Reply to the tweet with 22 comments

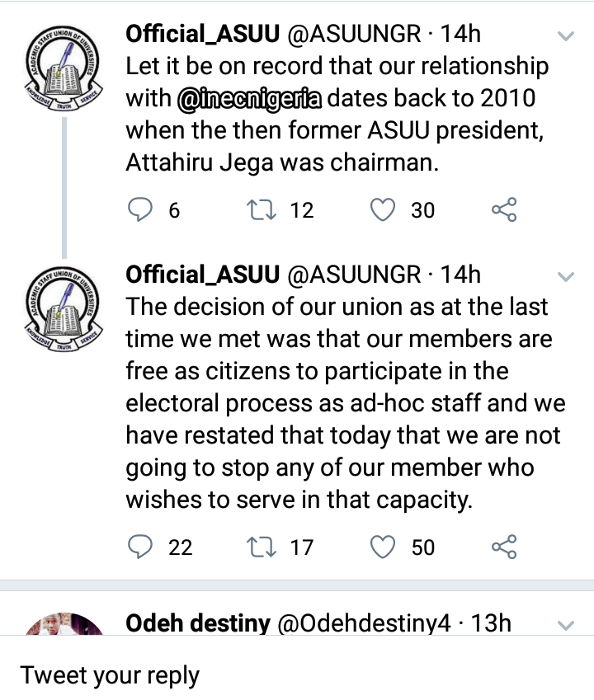tap(142, 546)
